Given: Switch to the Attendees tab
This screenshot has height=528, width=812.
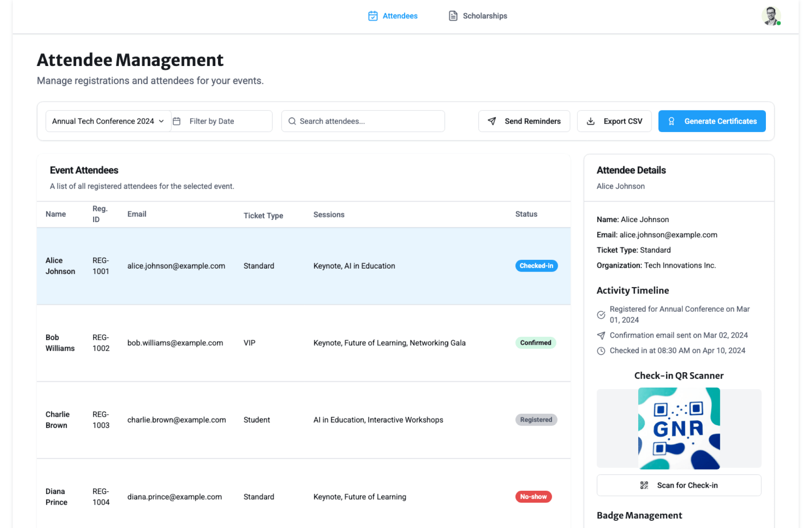Looking at the screenshot, I should [400, 16].
